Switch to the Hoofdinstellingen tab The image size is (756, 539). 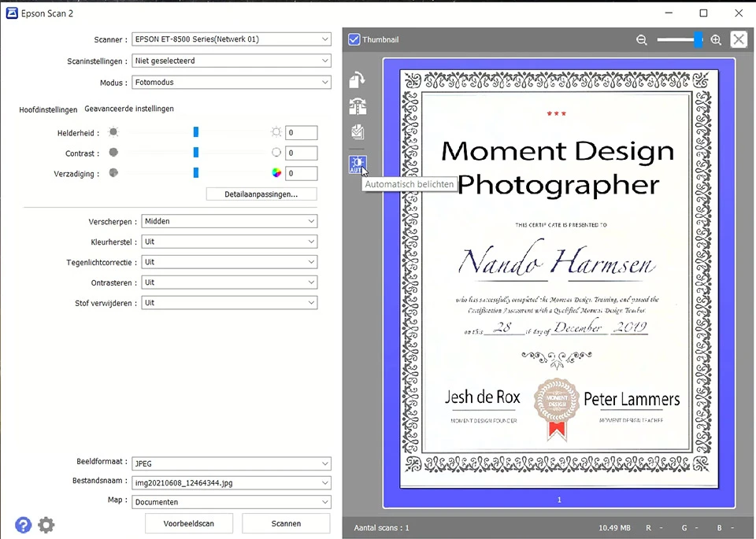tap(48, 109)
